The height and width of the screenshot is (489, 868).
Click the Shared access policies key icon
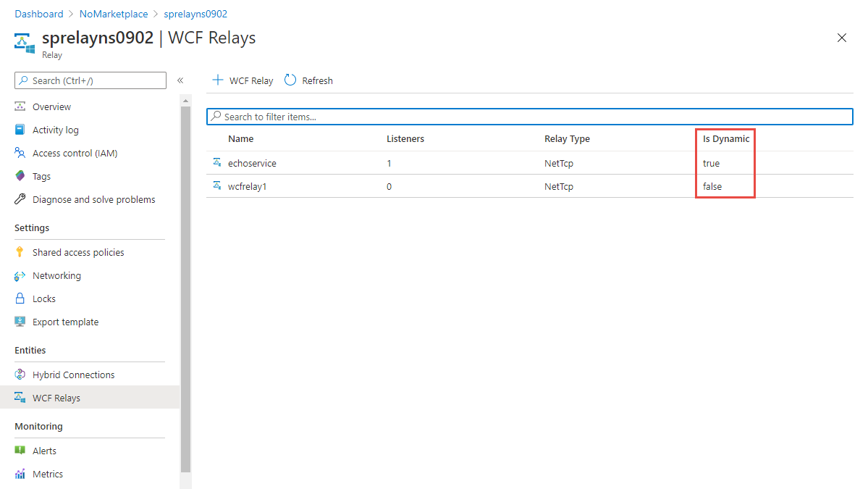coord(20,252)
